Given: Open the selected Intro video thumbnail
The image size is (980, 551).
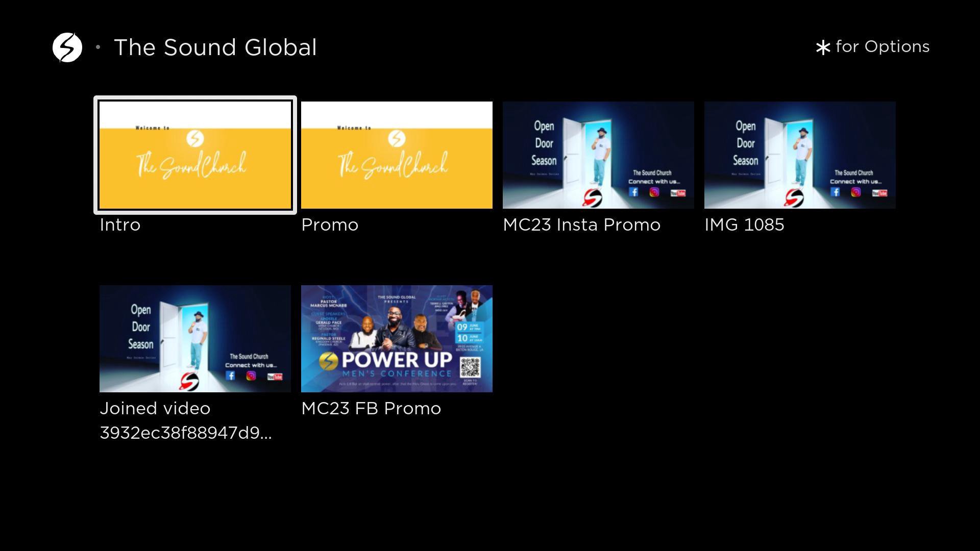Looking at the screenshot, I should [x=195, y=155].
